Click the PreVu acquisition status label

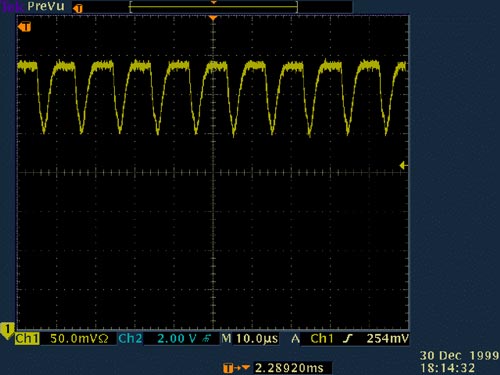tap(46, 6)
